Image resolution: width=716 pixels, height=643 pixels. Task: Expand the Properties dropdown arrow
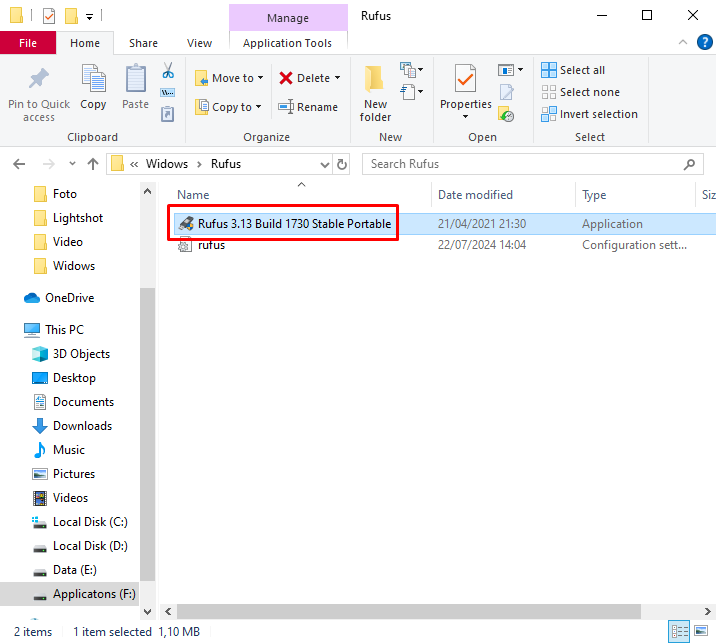coord(465,117)
